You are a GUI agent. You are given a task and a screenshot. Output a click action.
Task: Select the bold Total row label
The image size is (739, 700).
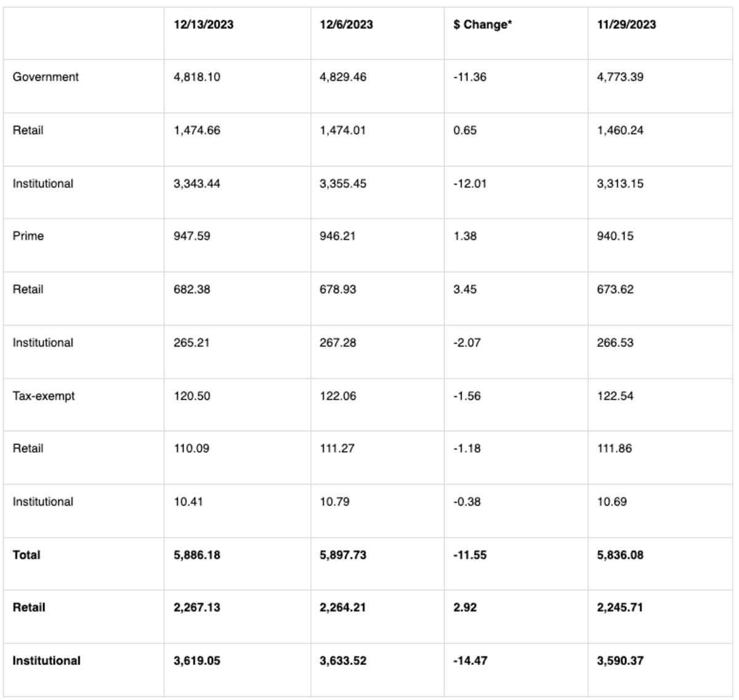[26, 555]
